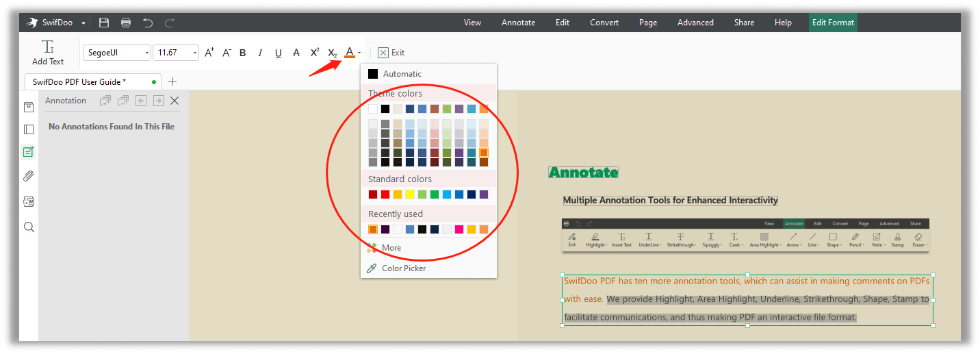Click the font color A icon
This screenshot has width=980, height=354.
pyautogui.click(x=350, y=52)
